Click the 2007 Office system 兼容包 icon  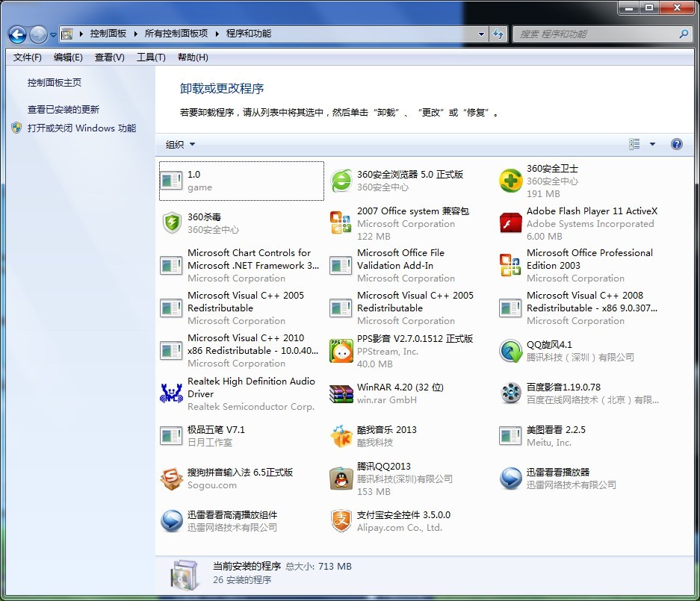pyautogui.click(x=341, y=223)
